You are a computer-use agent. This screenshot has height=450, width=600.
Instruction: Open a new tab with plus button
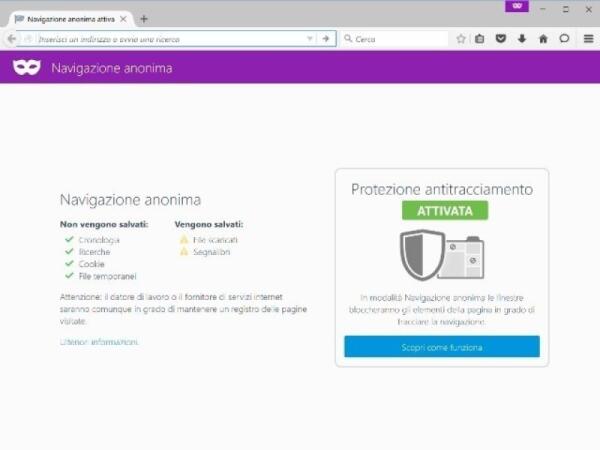[x=144, y=19]
